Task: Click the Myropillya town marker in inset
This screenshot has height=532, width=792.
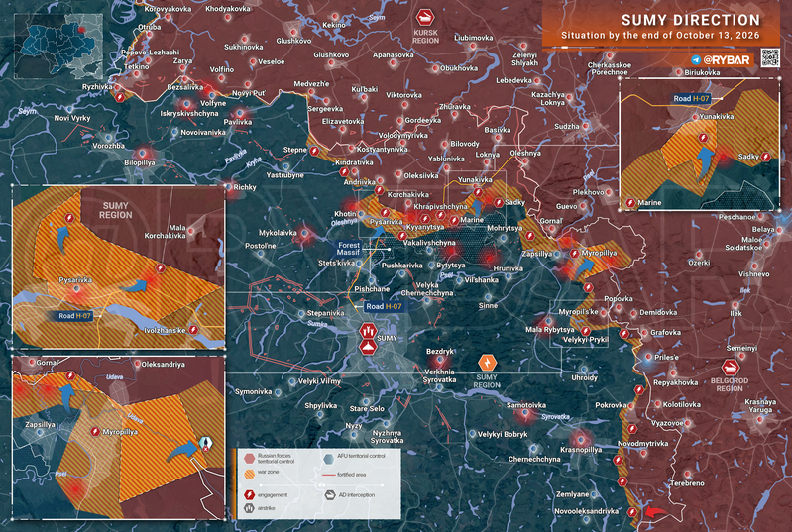Action: [95, 432]
